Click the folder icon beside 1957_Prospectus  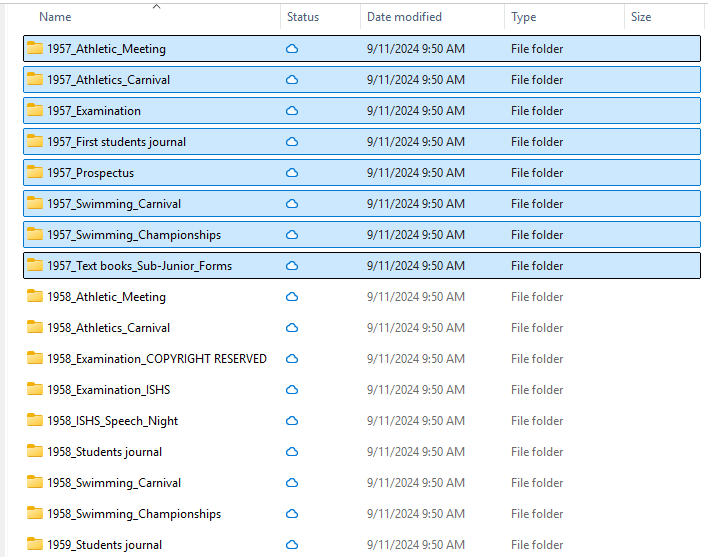(35, 173)
